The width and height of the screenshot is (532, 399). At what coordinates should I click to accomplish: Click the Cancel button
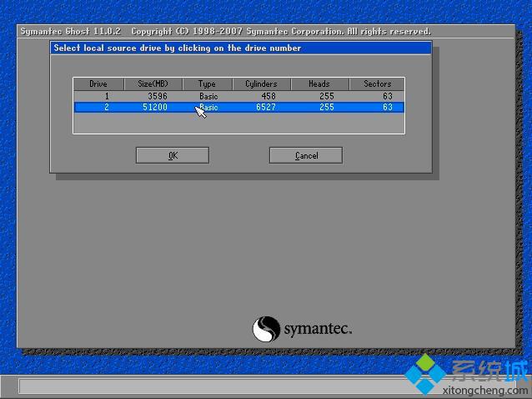(306, 155)
